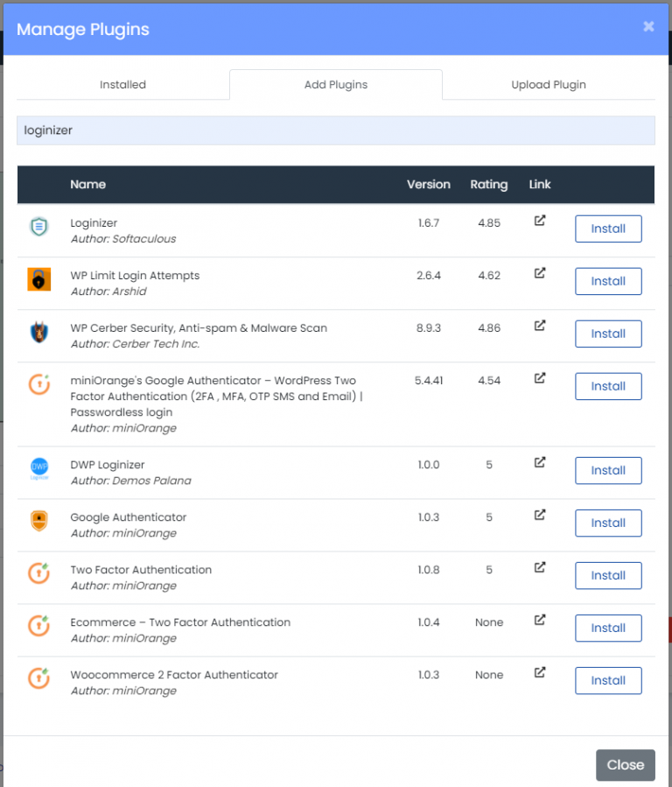Switch to the Upload Plugin tab
Viewport: 672px width, 787px height.
tap(549, 84)
